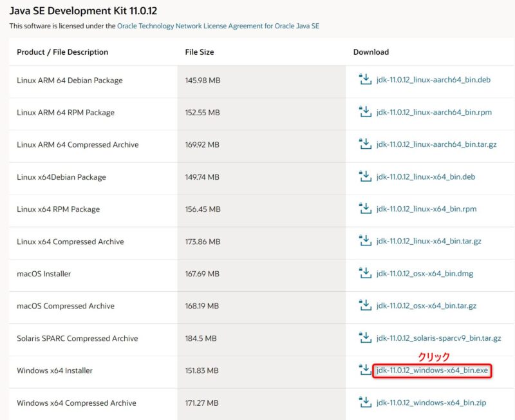
Task: Download jdk-11.0.12_windows-x64_bin.zip archive
Action: tap(431, 403)
